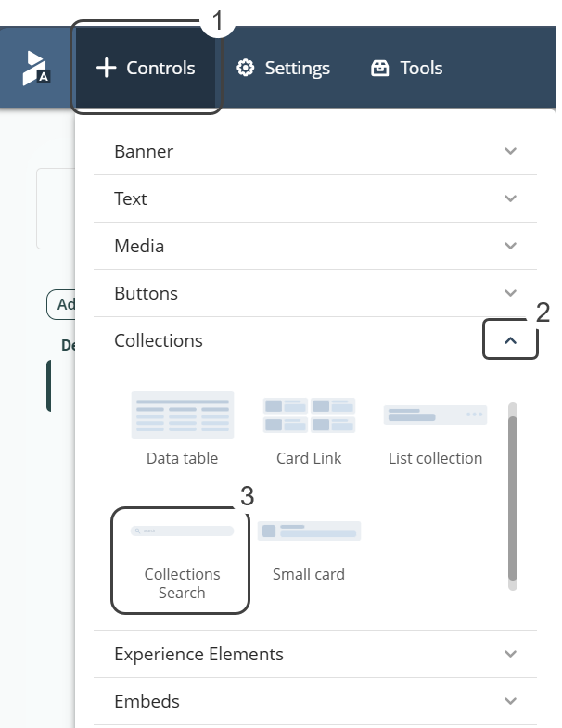The image size is (562, 728).
Task: Expand the Buttons section chevron
Action: 510,293
